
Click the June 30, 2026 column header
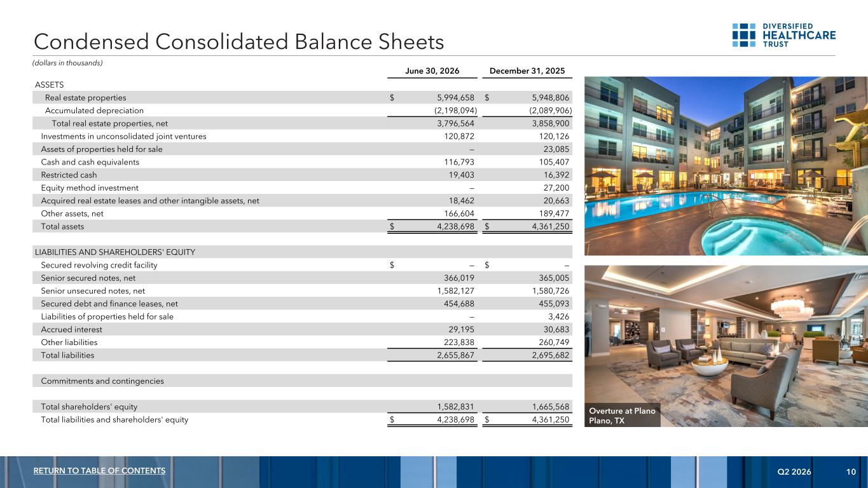click(434, 71)
